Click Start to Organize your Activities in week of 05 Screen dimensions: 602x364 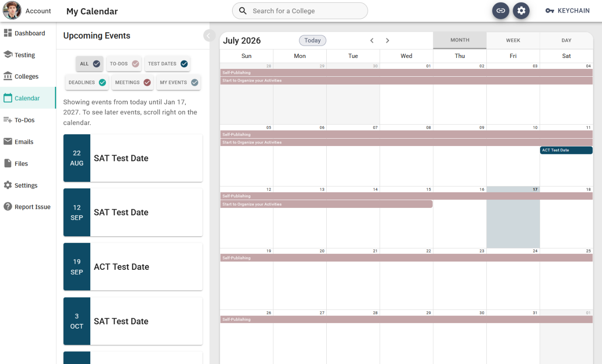point(407,143)
